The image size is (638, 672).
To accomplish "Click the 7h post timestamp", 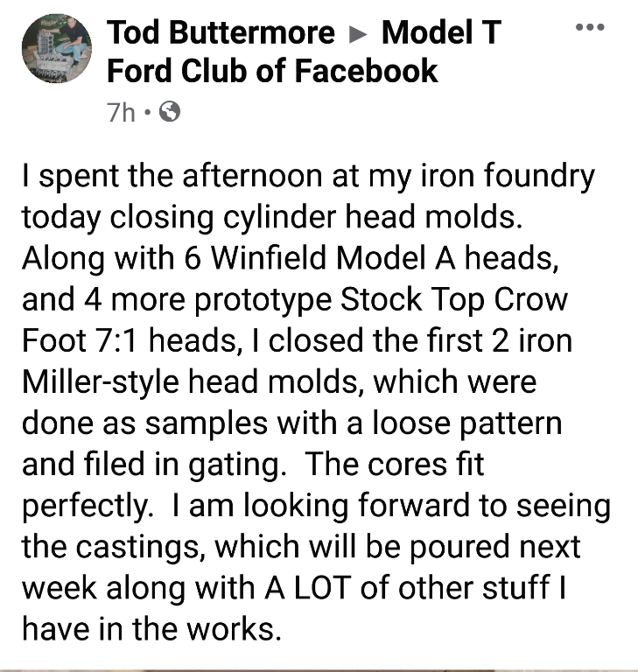I will [x=120, y=113].
